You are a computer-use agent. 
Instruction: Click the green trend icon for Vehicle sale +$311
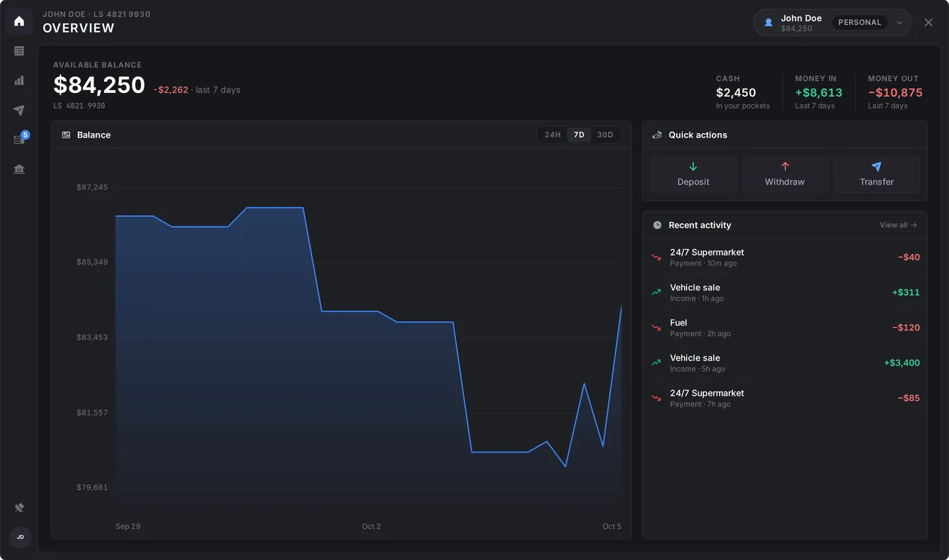(656, 292)
